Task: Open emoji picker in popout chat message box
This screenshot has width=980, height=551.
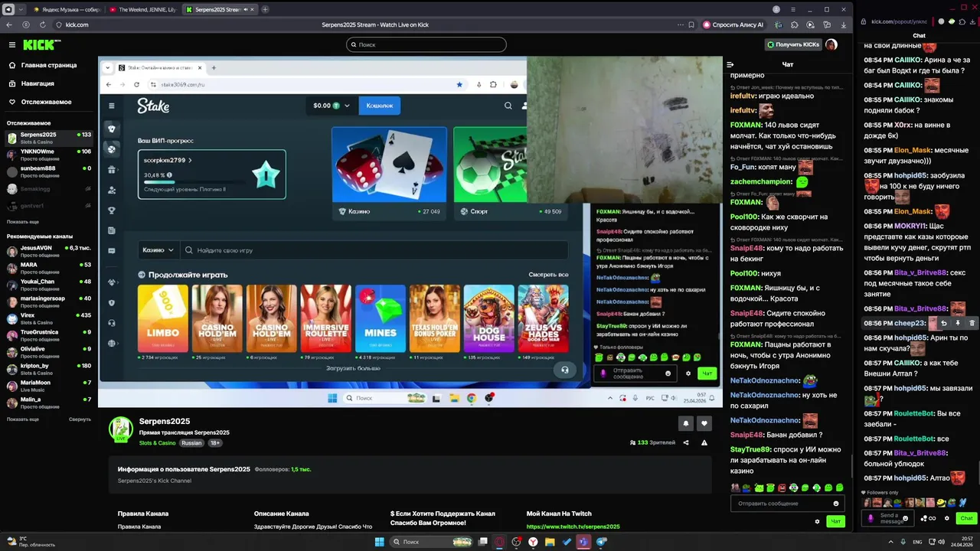Action: (905, 518)
